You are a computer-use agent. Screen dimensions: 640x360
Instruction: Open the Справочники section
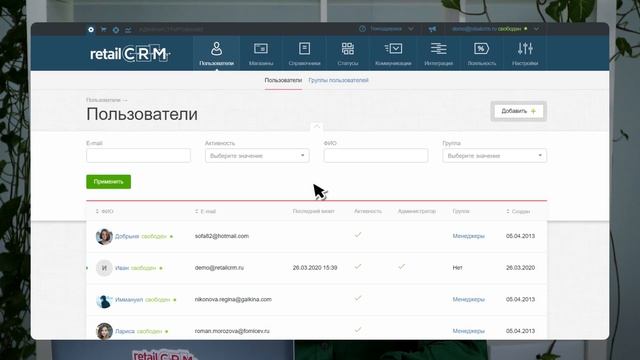coord(304,53)
